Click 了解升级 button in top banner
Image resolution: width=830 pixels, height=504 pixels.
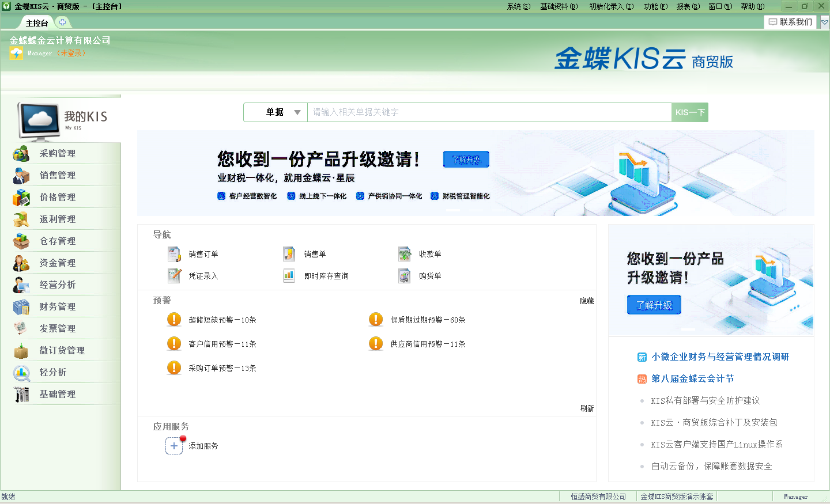click(466, 160)
